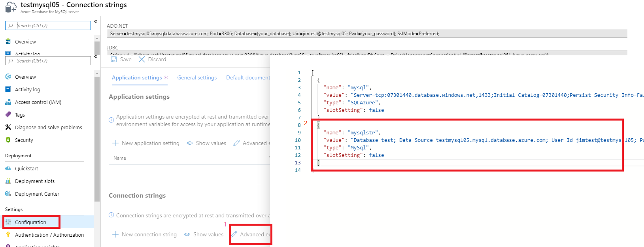
Task: Click the pencil icon for connection strings Advanced edit
Action: point(234,234)
